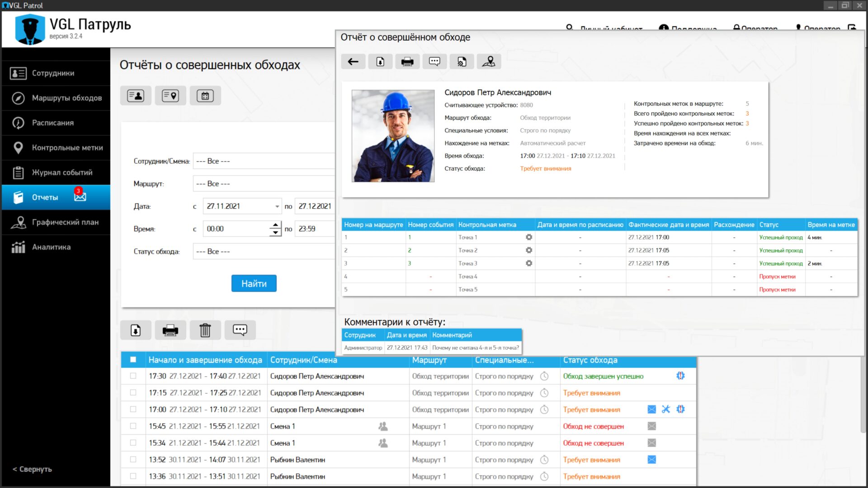
Task: Open Сотрудник/Смена filter dropdown
Action: click(264, 161)
